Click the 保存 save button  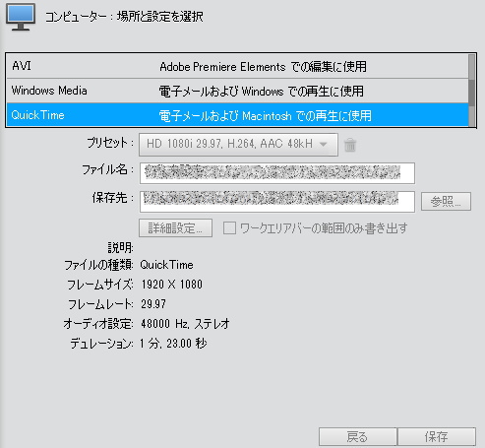point(437,437)
